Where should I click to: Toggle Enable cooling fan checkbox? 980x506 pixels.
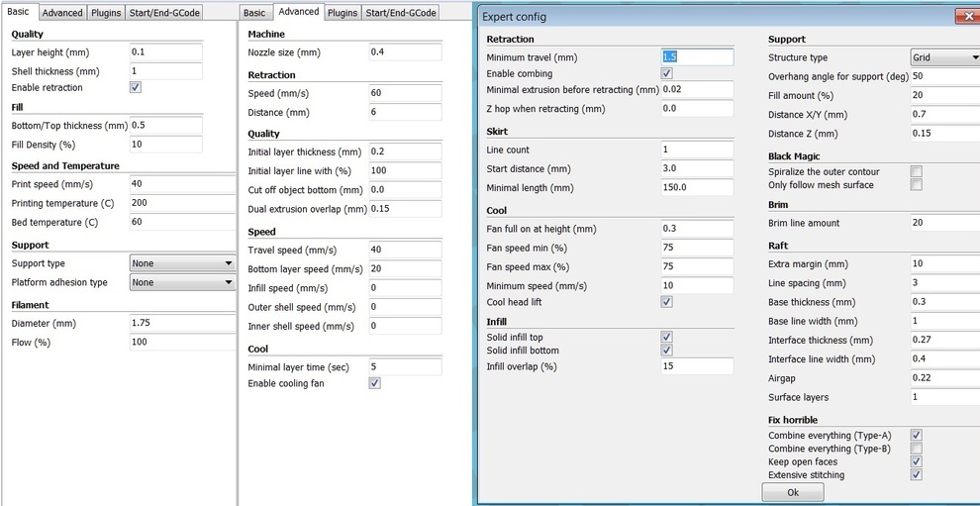click(374, 383)
